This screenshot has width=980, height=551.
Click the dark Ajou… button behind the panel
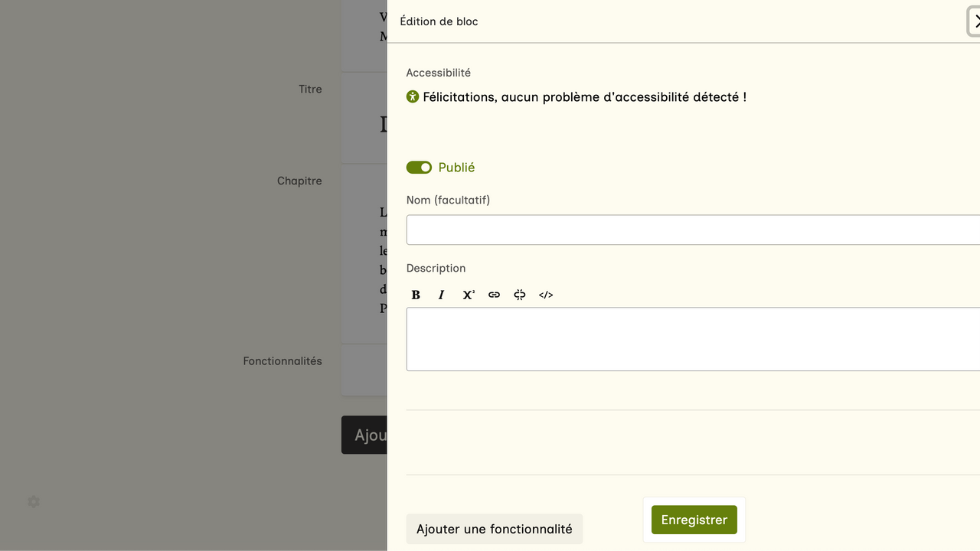pyautogui.click(x=364, y=435)
